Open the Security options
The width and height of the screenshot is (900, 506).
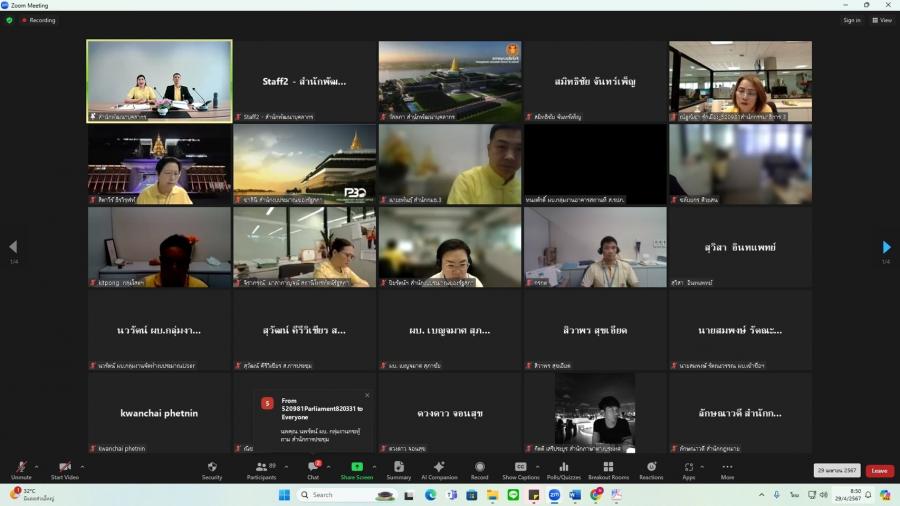(212, 469)
